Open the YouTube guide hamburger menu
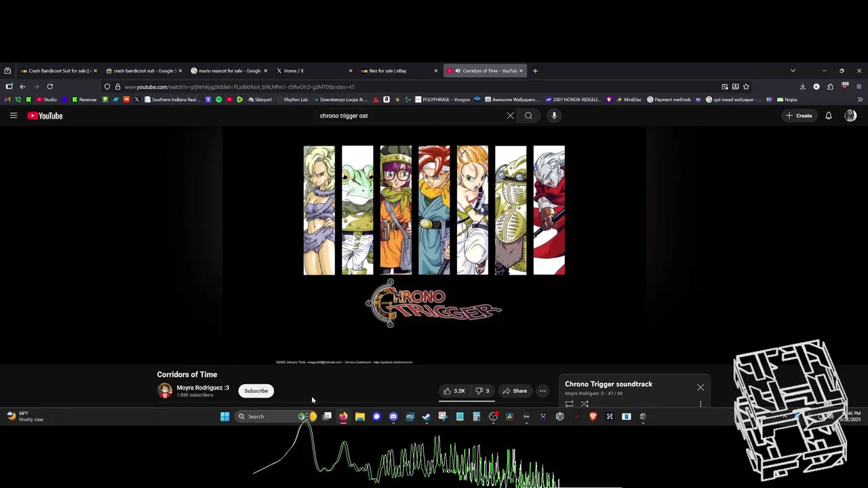 click(13, 116)
